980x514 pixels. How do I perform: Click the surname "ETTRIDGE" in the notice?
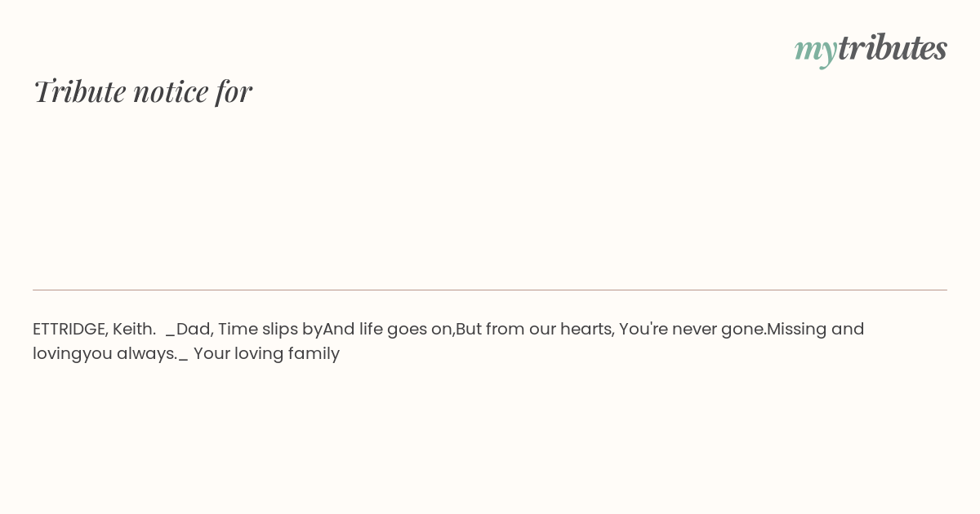[x=70, y=329]
